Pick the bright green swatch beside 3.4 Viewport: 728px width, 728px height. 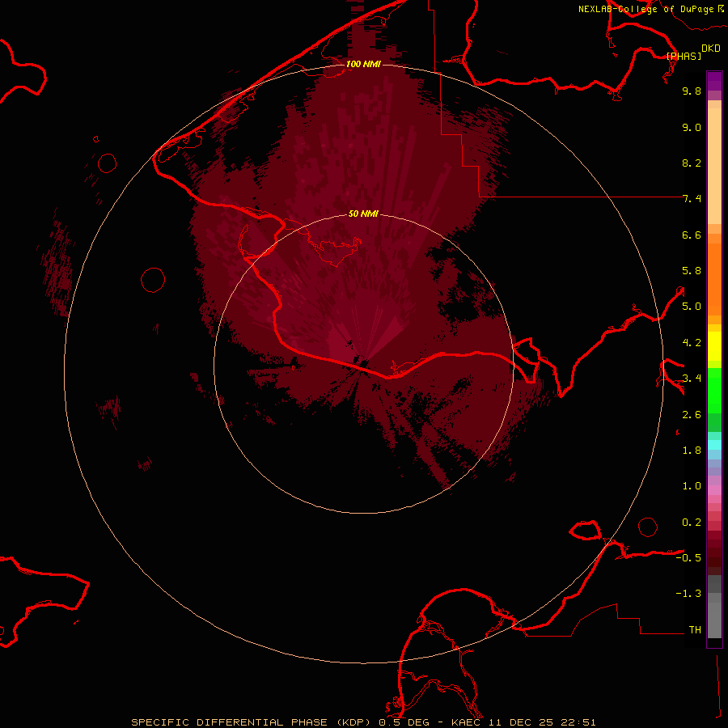pos(714,391)
